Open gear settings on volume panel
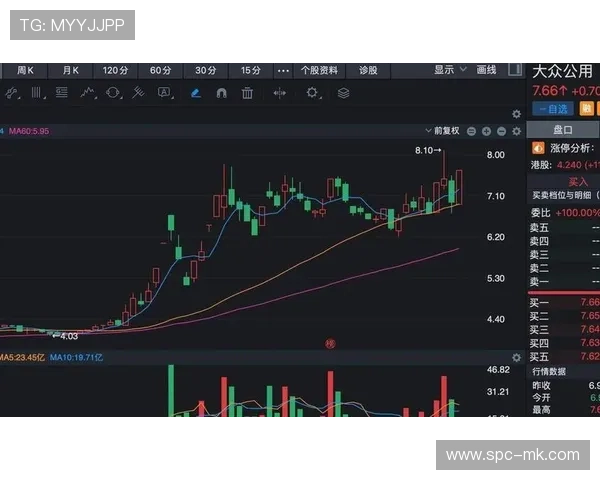Screen dimensions: 600x480 pyautogui.click(x=516, y=358)
